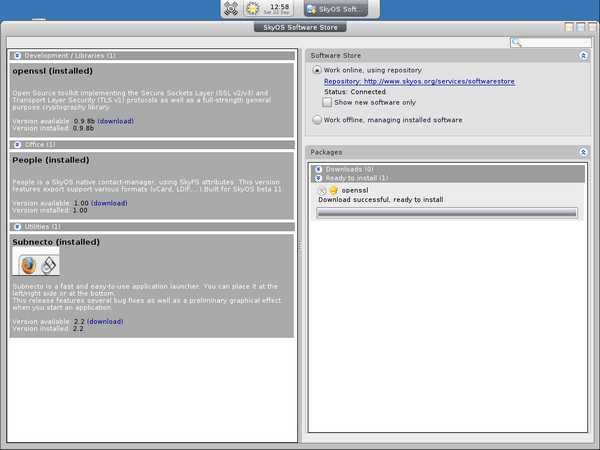This screenshot has height=450, width=600.
Task: Collapse the Office category
Action: [17, 145]
